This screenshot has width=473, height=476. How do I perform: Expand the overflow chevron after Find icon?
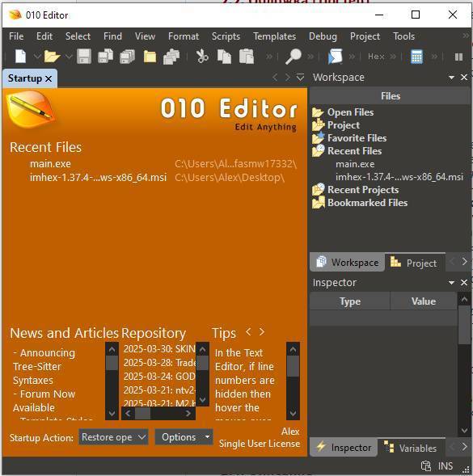(310, 57)
